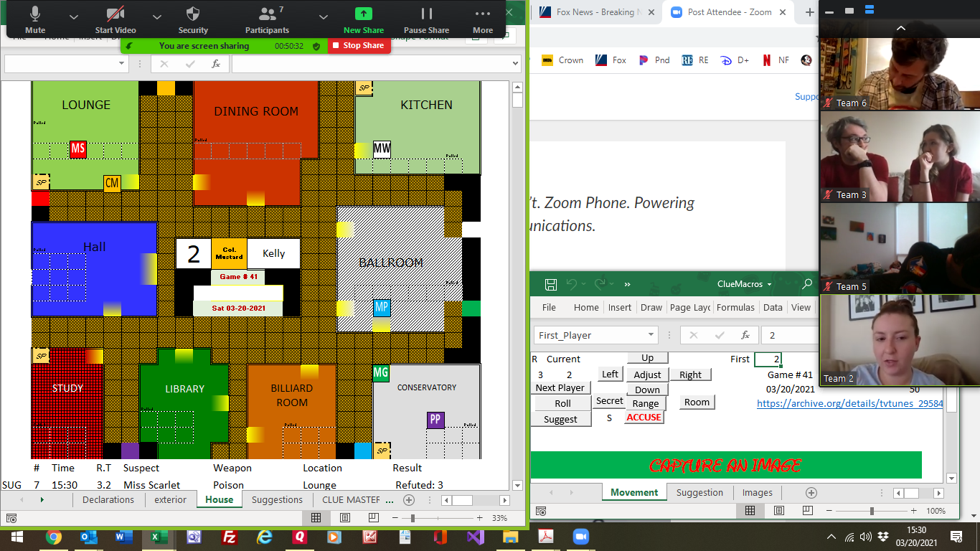Switch to the Images sheet tab in ClueMacros
The height and width of the screenshot is (551, 980).
[x=758, y=493]
